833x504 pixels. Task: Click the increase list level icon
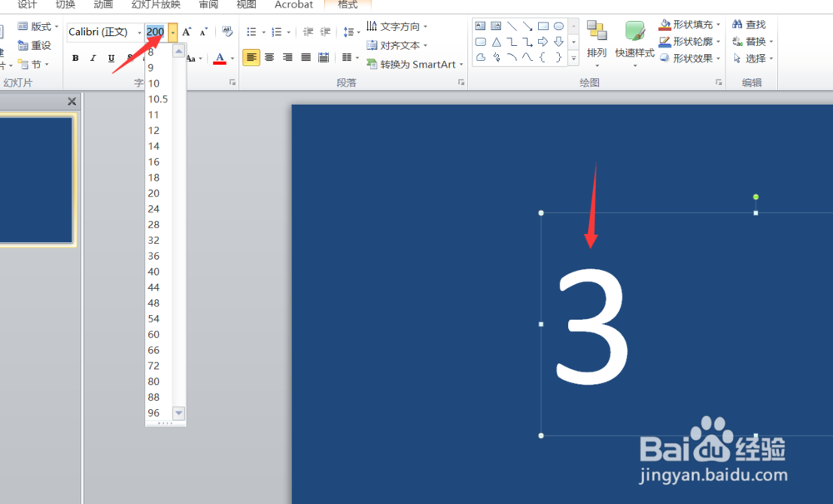(325, 32)
